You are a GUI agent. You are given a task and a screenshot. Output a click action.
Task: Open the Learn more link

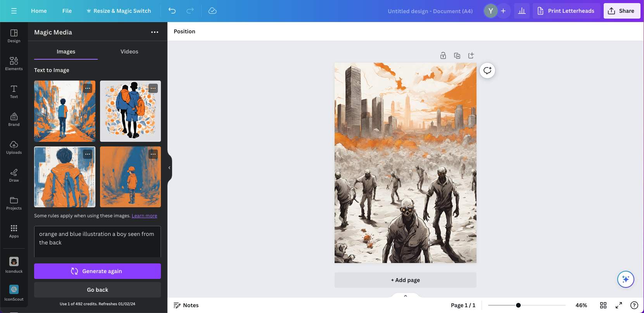pyautogui.click(x=144, y=216)
